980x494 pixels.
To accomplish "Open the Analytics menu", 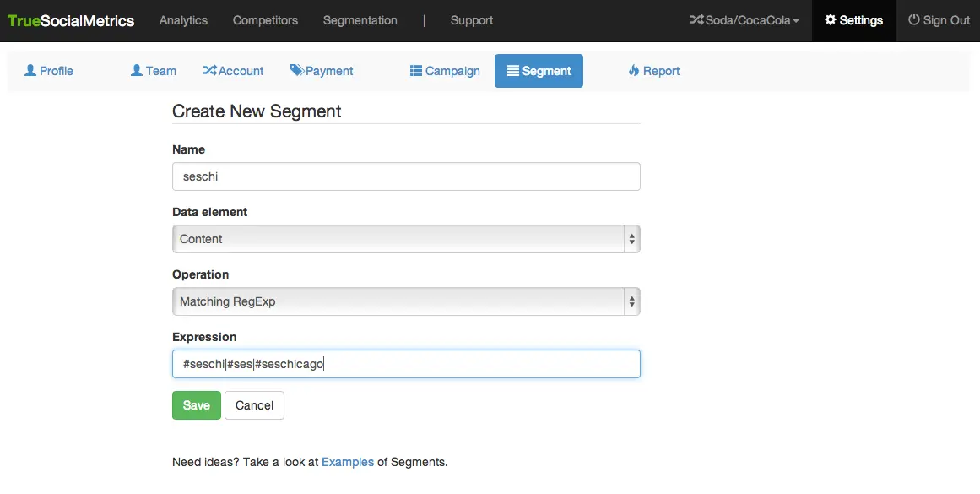I will (x=183, y=20).
